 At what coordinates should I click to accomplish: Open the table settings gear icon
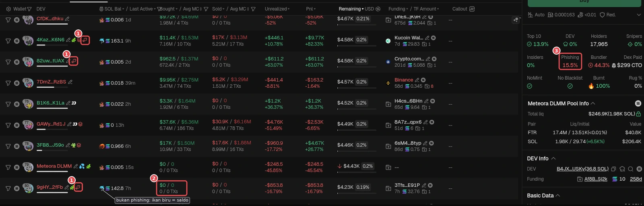[8, 9]
